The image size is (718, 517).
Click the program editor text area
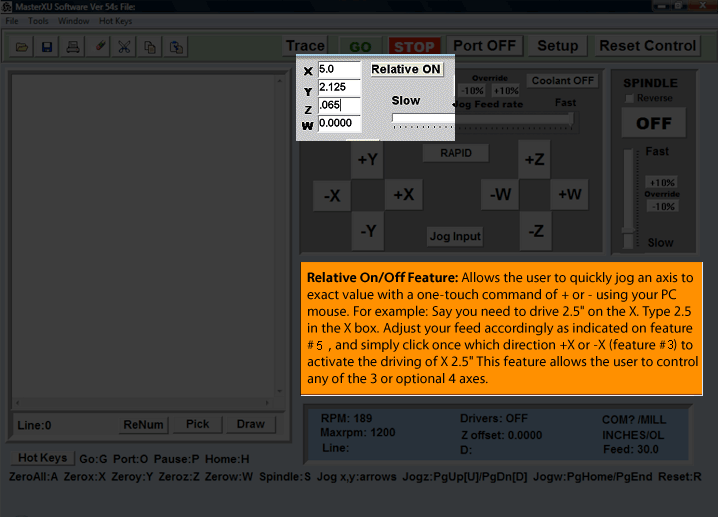[x=143, y=235]
